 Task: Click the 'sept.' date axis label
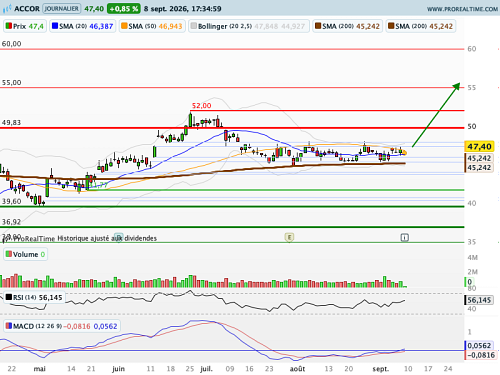pos(380,369)
